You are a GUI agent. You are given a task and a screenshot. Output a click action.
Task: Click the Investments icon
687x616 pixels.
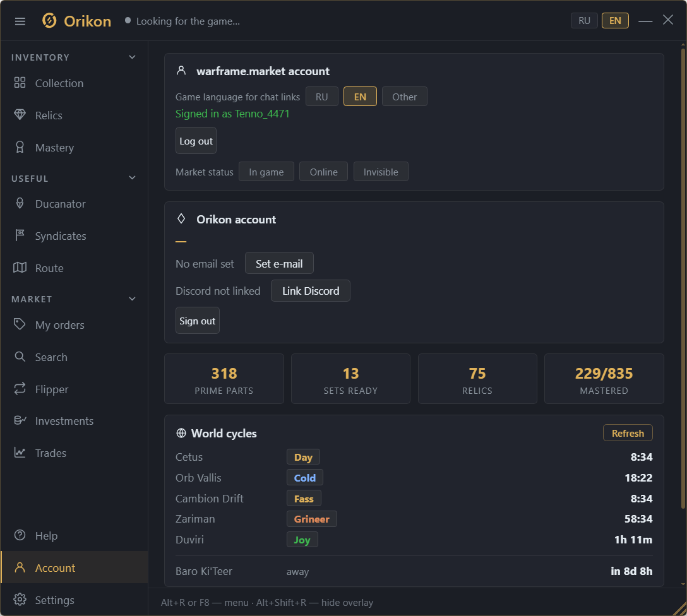tap(20, 420)
